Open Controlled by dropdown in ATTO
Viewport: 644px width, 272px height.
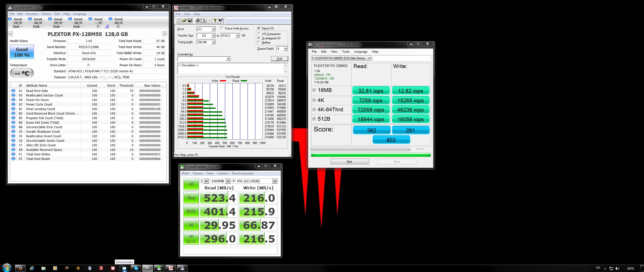pyautogui.click(x=228, y=59)
